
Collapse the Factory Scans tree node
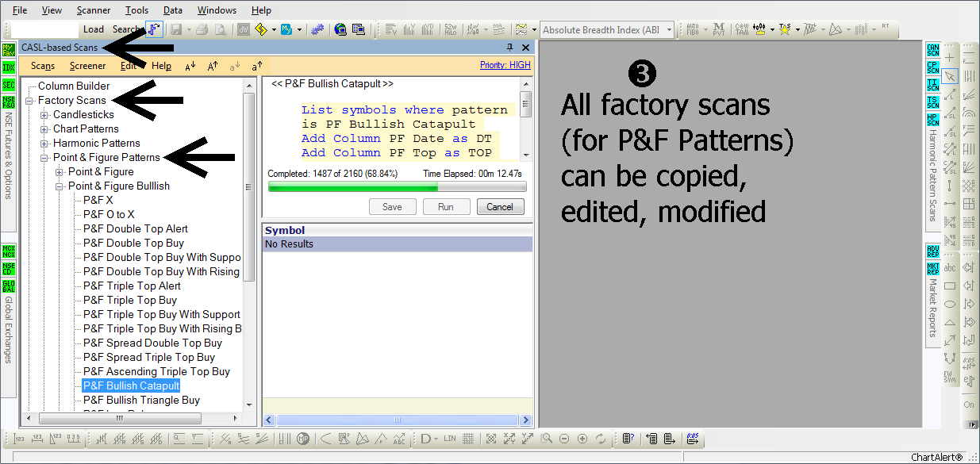click(29, 101)
